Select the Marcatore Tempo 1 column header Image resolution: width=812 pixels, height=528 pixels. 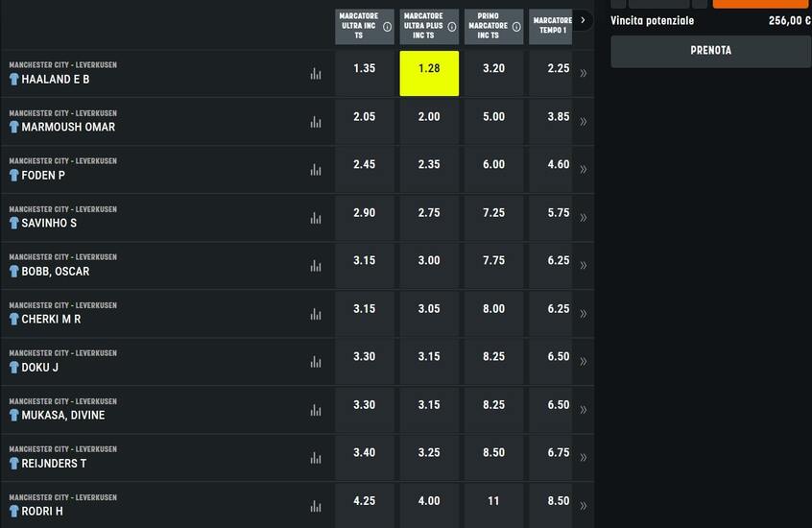tap(551, 26)
